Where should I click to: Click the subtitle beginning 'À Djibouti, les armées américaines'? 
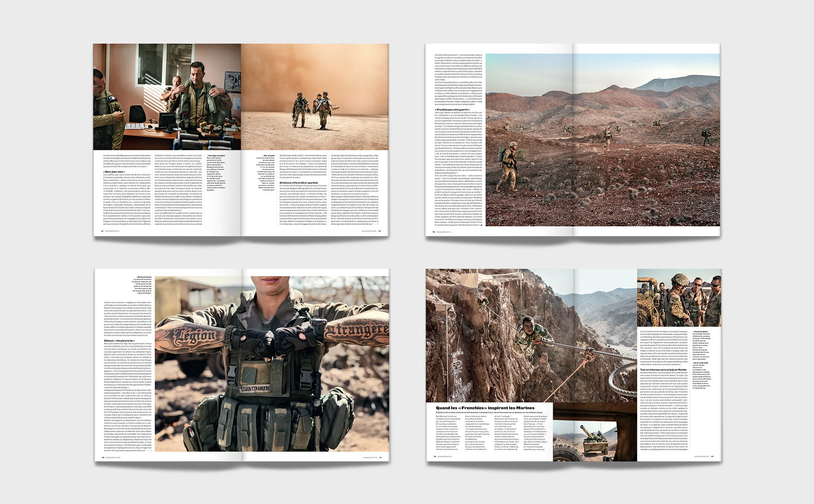point(489,412)
